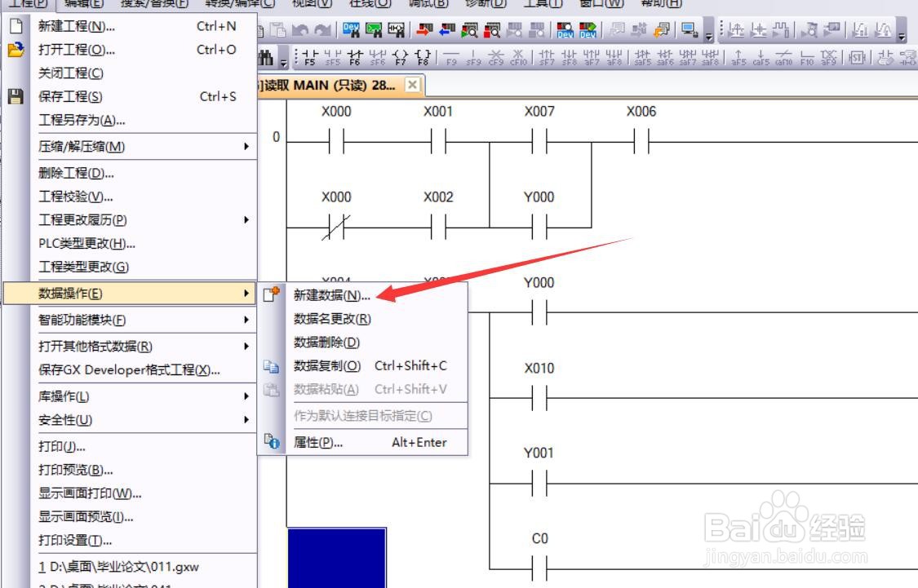Delete vertical line with cF10 icon
This screenshot has height=588, width=918.
(x=518, y=57)
